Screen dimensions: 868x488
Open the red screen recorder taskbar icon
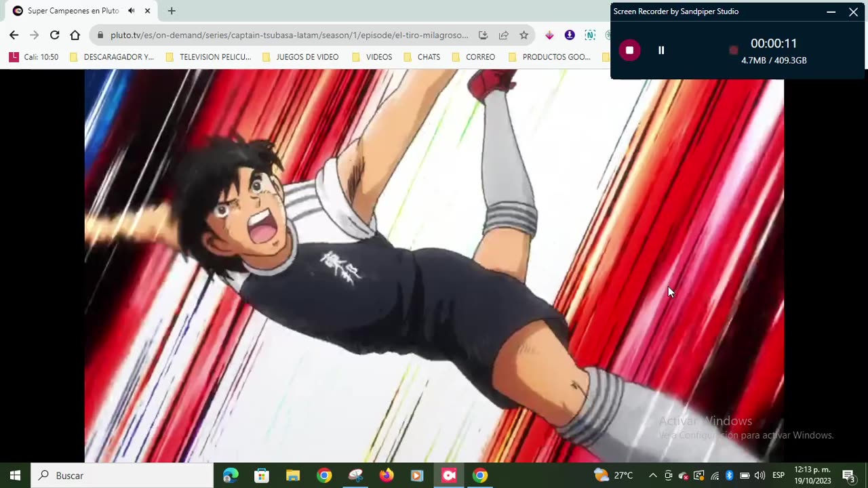click(x=449, y=476)
